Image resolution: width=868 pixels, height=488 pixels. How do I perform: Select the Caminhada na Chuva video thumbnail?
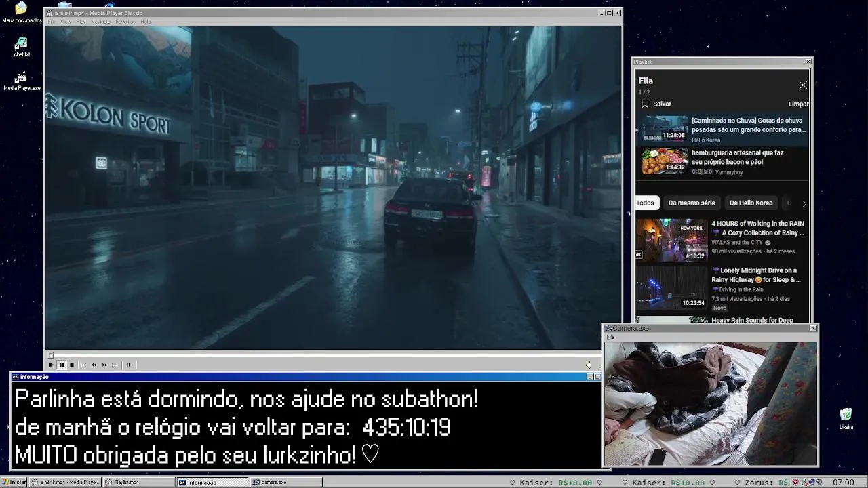click(x=665, y=128)
